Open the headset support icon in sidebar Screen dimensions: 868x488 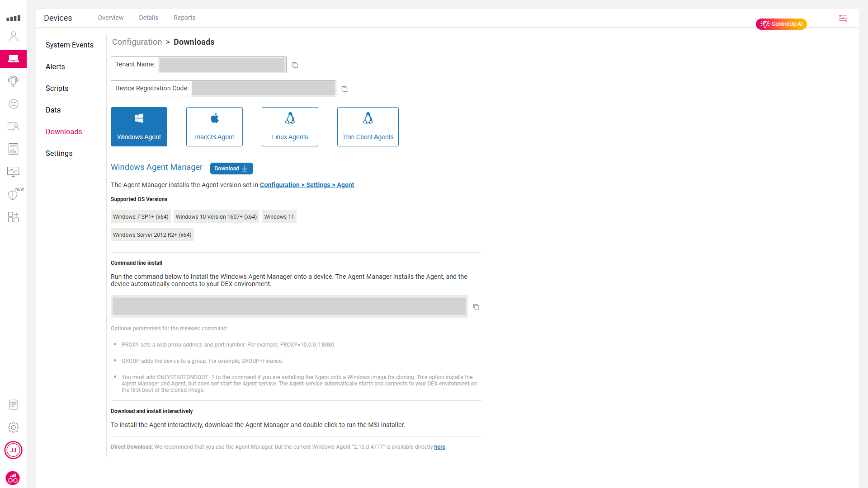click(14, 81)
